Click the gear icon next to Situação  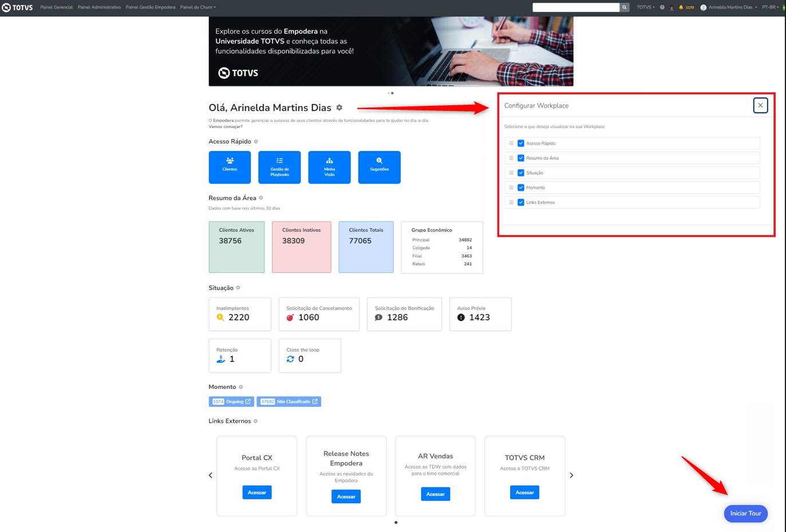(238, 288)
